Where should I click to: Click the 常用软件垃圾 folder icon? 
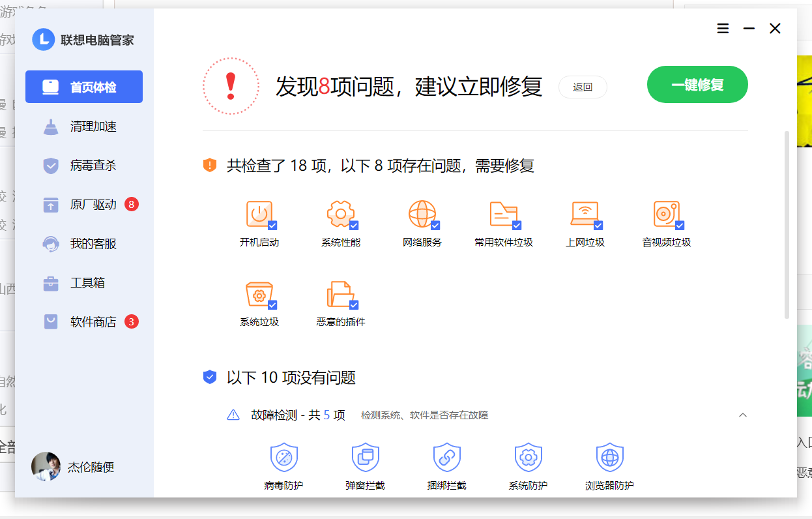tap(503, 214)
